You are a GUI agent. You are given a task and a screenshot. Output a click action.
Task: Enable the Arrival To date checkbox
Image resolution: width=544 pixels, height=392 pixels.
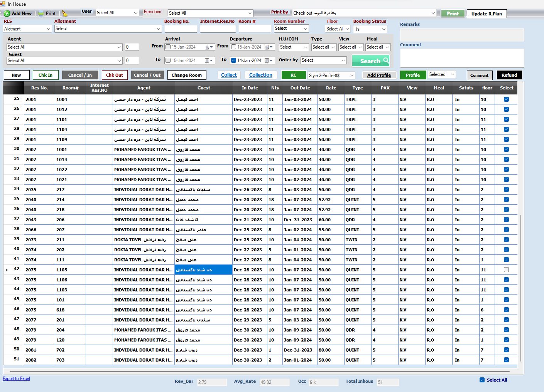pos(168,61)
